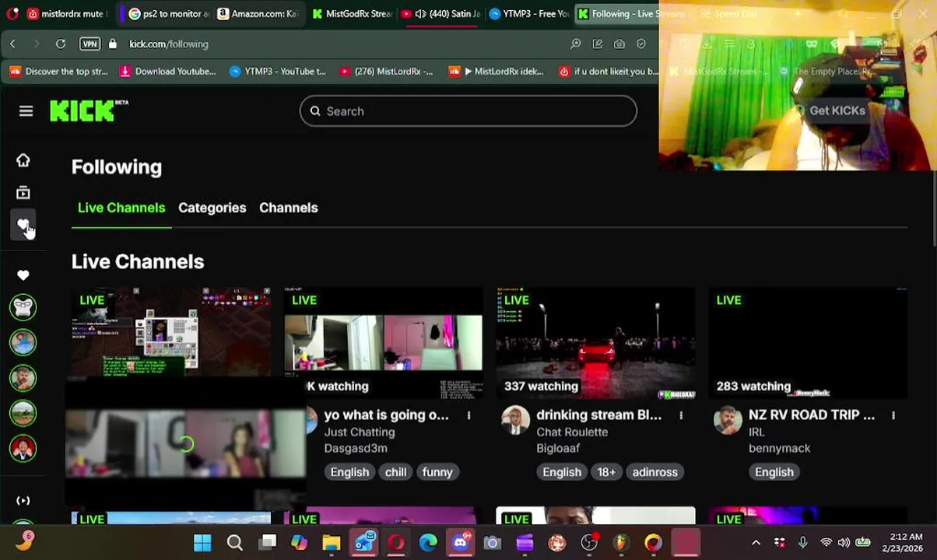Click browser Forward arrow
937x560 pixels.
click(x=36, y=44)
